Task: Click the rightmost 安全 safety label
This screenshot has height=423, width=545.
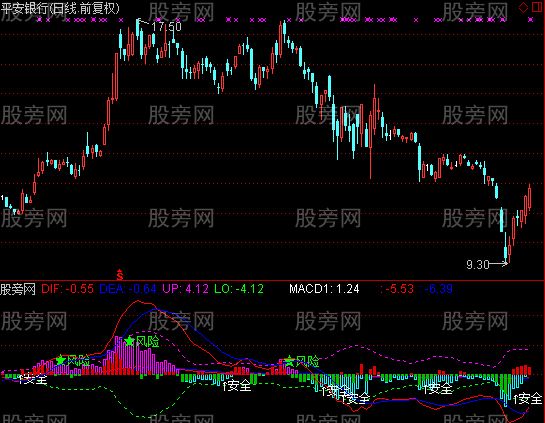Action: [x=530, y=398]
